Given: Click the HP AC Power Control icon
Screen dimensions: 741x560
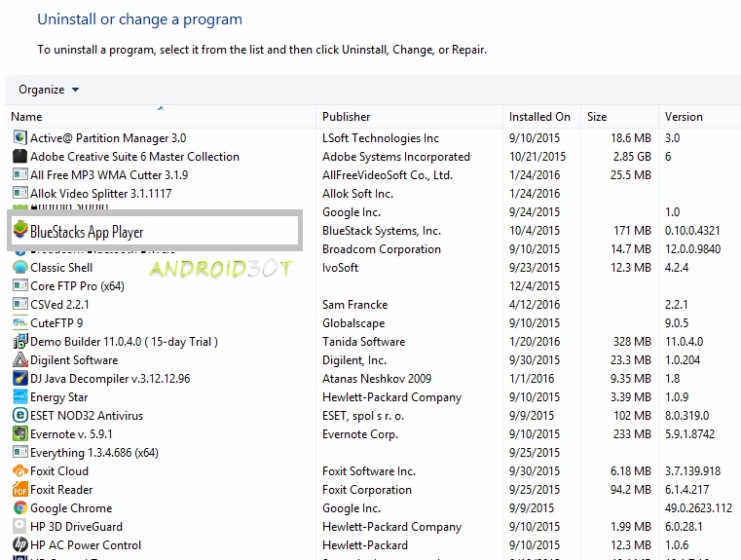Looking at the screenshot, I should coord(19,544).
